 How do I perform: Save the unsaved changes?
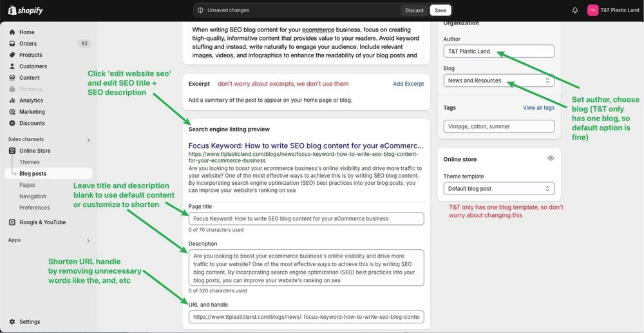click(x=440, y=10)
